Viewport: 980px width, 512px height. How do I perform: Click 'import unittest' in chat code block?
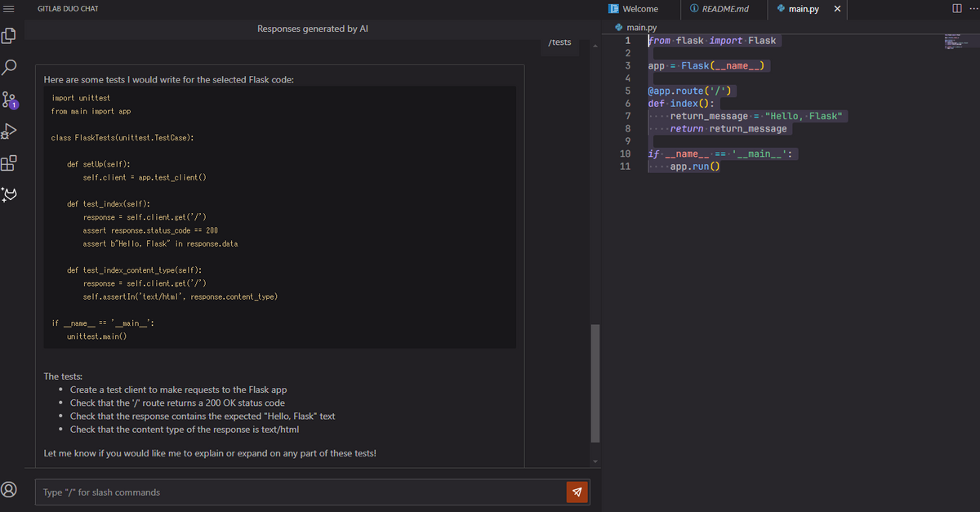80,98
